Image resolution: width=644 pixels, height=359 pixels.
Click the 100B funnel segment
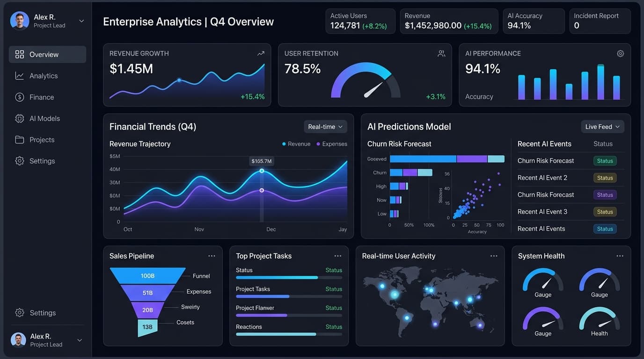pos(147,276)
